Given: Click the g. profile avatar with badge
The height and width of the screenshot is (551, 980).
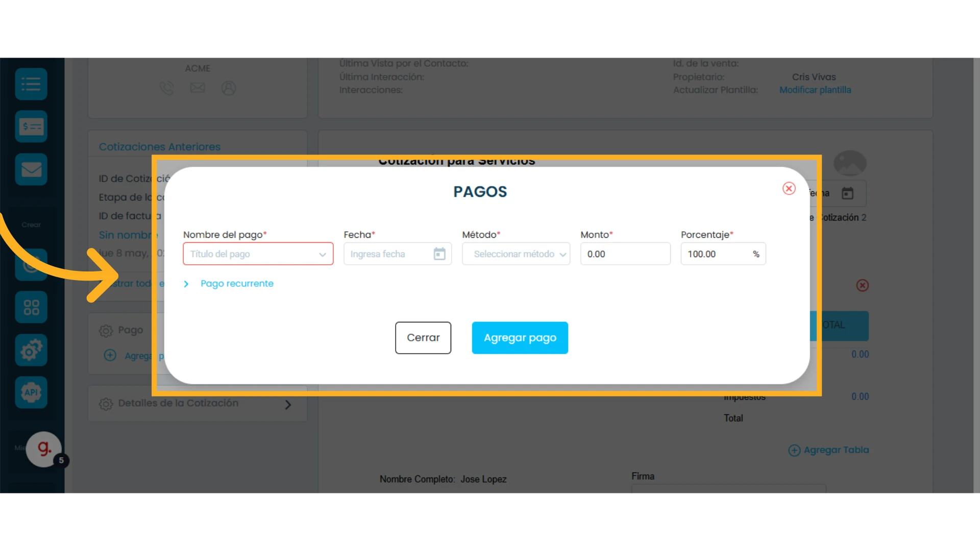Looking at the screenshot, I should click(x=44, y=449).
